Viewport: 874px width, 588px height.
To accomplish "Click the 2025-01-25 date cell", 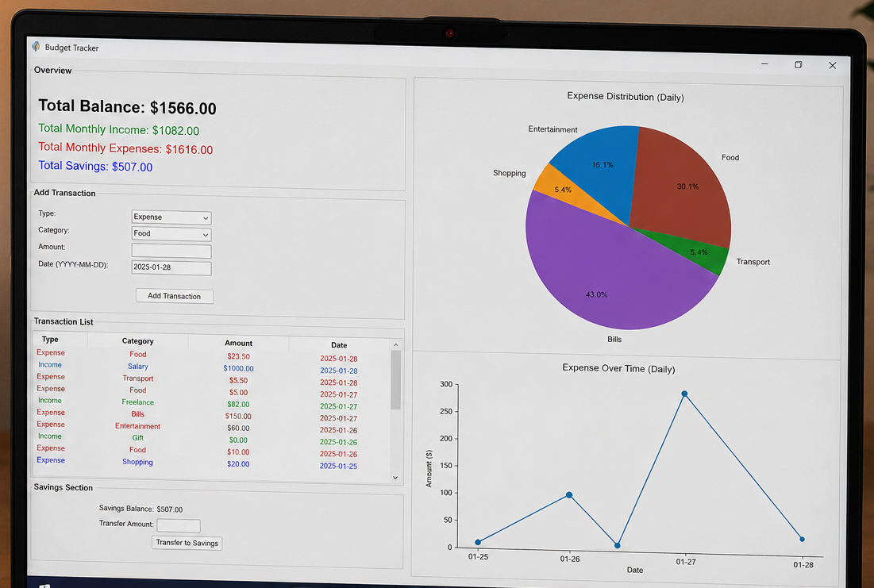I will tap(338, 466).
